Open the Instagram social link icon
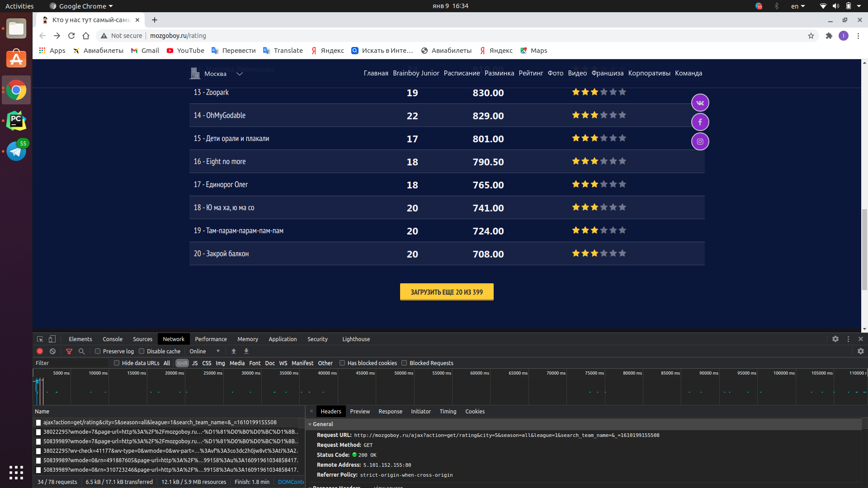 point(700,141)
